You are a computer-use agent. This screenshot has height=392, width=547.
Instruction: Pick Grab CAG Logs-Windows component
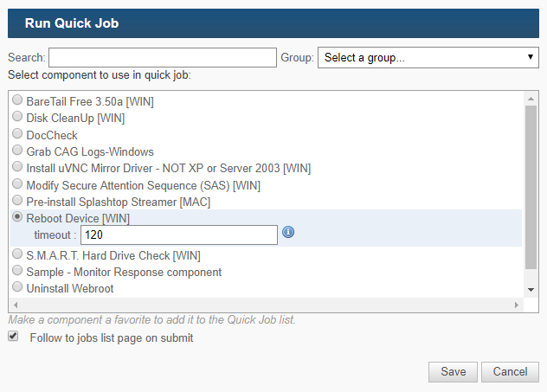pyautogui.click(x=17, y=151)
